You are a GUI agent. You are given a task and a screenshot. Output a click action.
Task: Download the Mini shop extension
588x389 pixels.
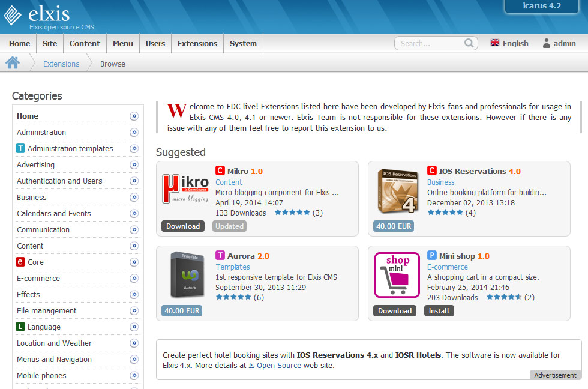pos(395,310)
